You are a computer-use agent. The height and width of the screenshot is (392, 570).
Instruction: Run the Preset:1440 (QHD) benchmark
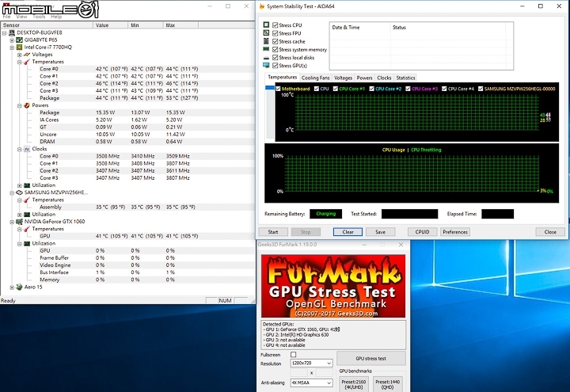[387, 384]
